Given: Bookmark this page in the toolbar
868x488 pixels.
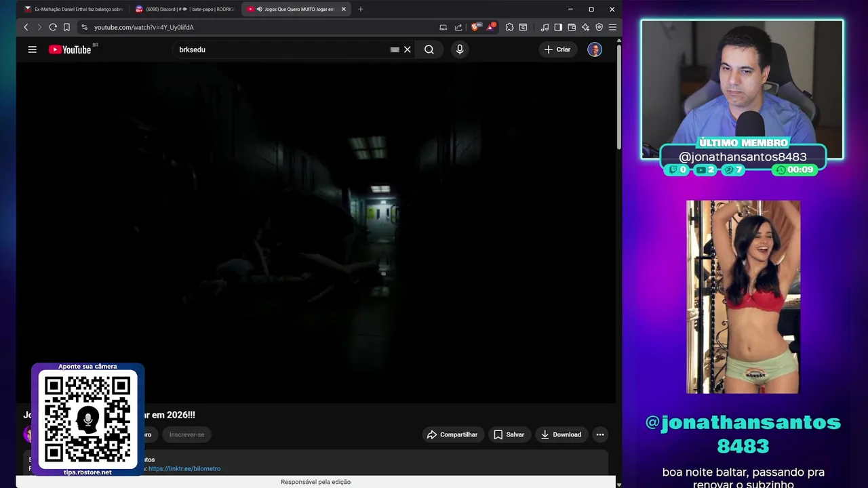Looking at the screenshot, I should (x=66, y=27).
